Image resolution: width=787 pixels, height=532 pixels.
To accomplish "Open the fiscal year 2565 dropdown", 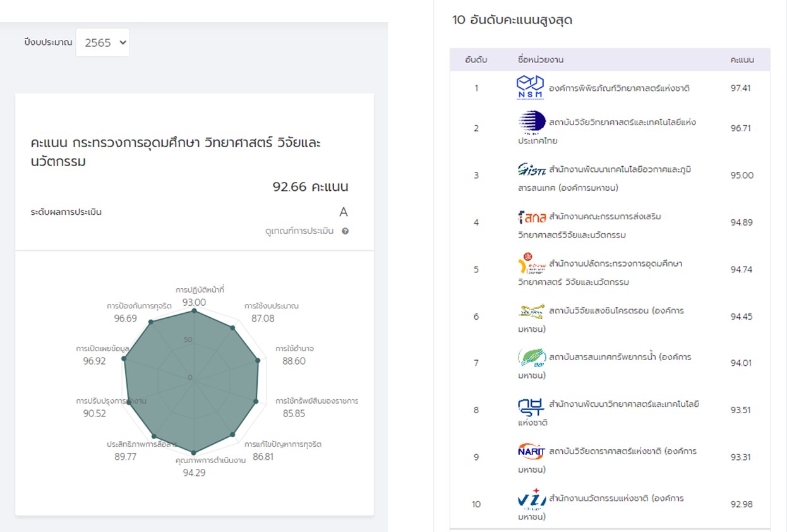I will 102,43.
